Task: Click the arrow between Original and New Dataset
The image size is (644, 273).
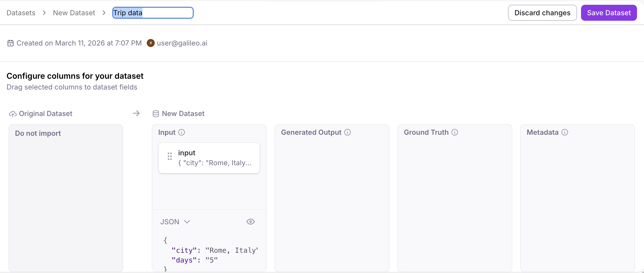Action: pos(136,113)
